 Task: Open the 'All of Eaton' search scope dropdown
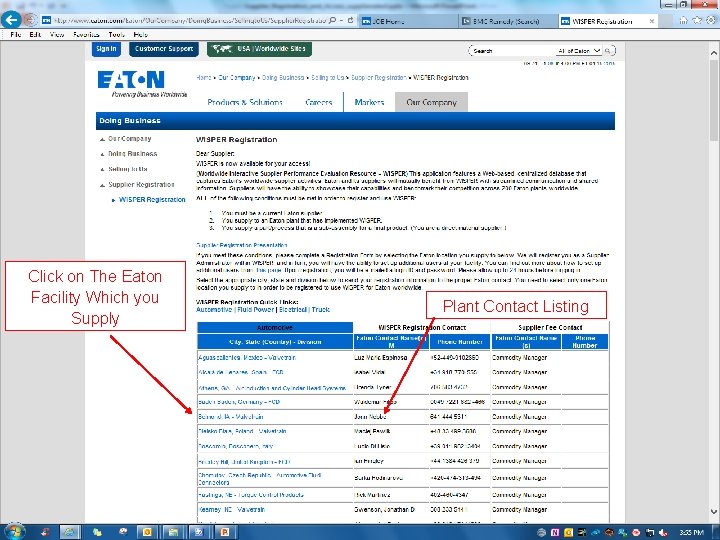click(x=578, y=51)
